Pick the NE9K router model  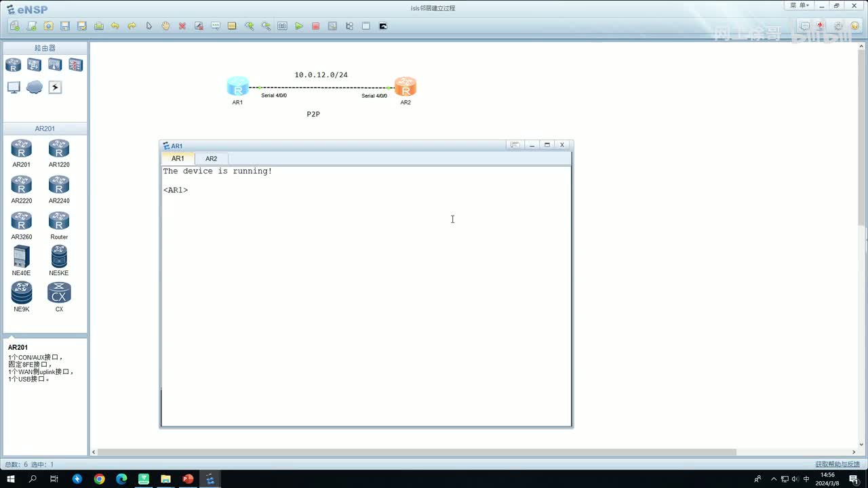pyautogui.click(x=21, y=298)
